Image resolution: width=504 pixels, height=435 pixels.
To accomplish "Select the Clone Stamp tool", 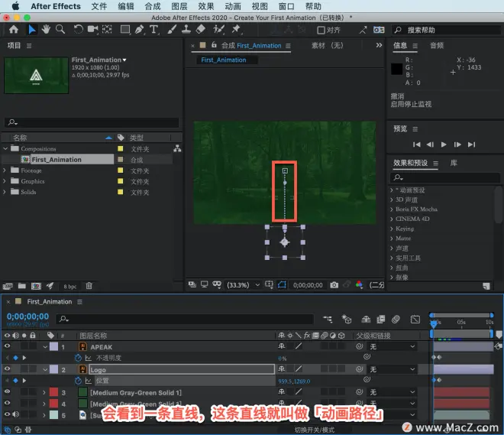I will point(186,30).
